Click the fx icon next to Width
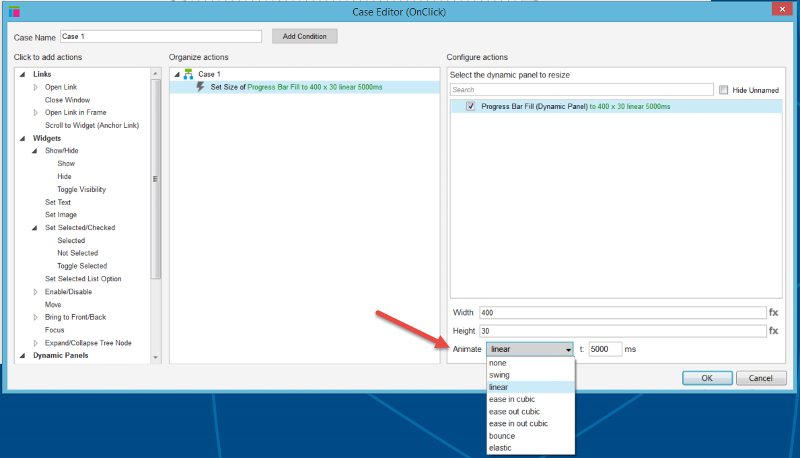Viewport: 800px width, 458px height. 773,313
